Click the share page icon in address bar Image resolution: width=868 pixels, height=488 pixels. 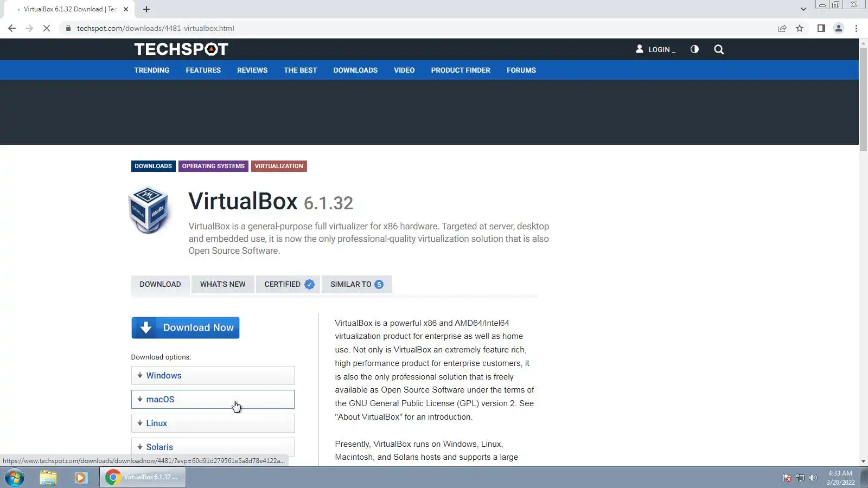tap(782, 28)
